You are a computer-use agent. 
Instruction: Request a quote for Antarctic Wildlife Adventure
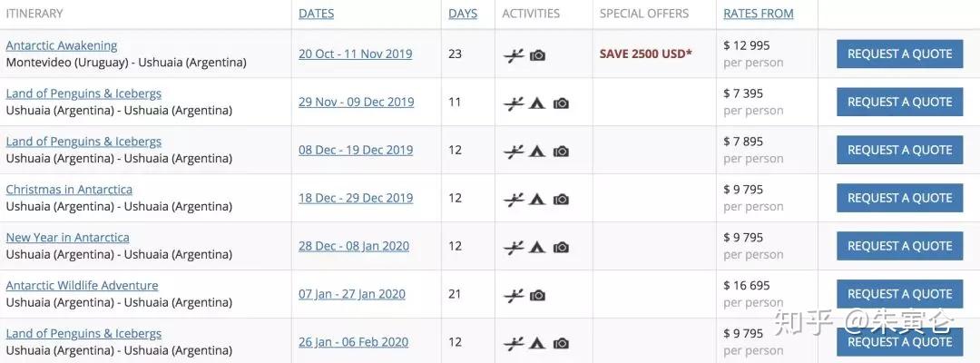click(x=900, y=294)
